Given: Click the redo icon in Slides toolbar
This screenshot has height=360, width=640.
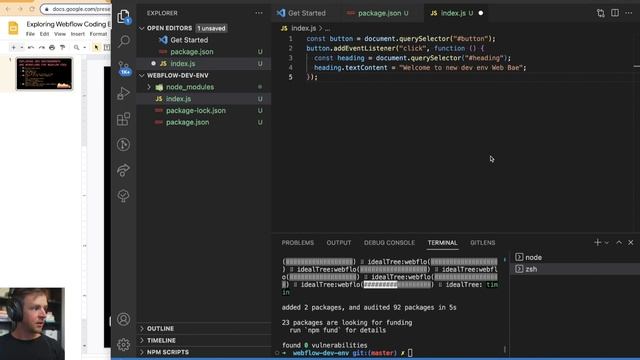Looking at the screenshot, I should 42,48.
